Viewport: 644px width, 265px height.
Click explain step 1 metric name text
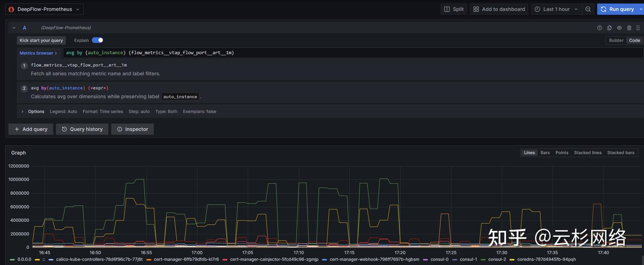pyautogui.click(x=79, y=65)
